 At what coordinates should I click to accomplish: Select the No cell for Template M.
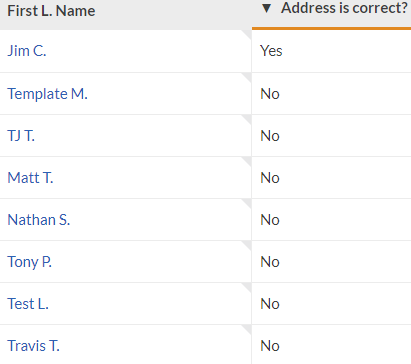point(331,94)
